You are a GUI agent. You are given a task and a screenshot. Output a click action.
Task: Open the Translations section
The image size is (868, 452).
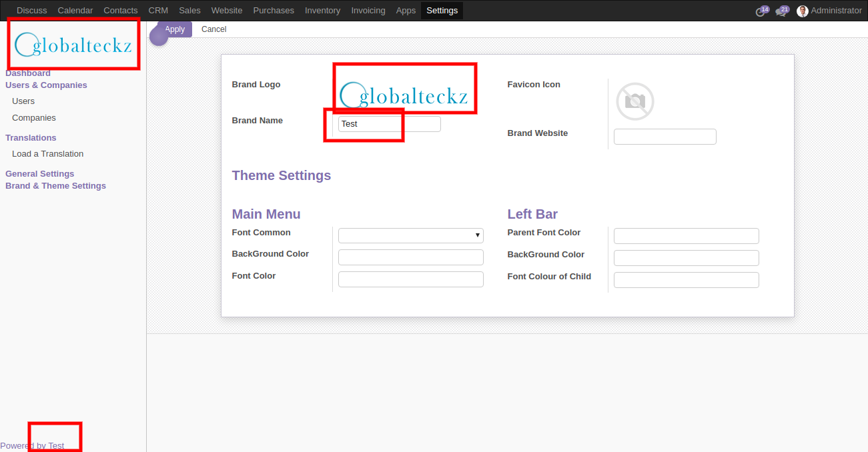[x=31, y=138]
